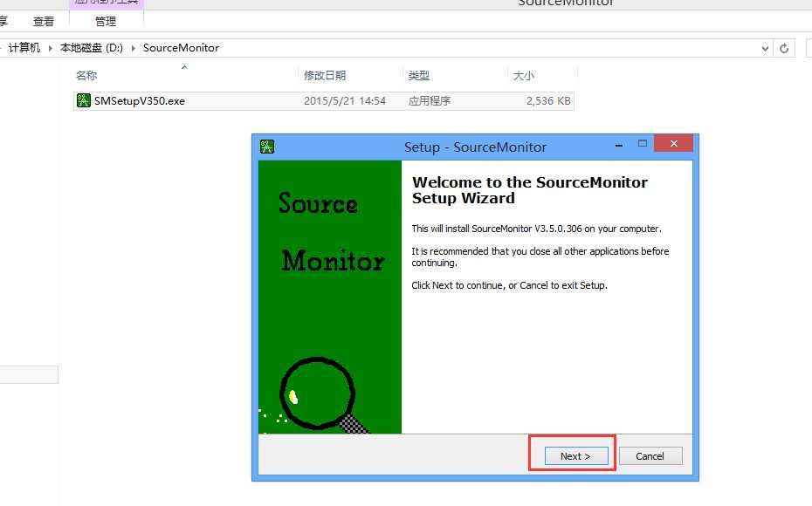812x506 pixels.
Task: Sort by 修改日期 column header
Action: click(325, 76)
